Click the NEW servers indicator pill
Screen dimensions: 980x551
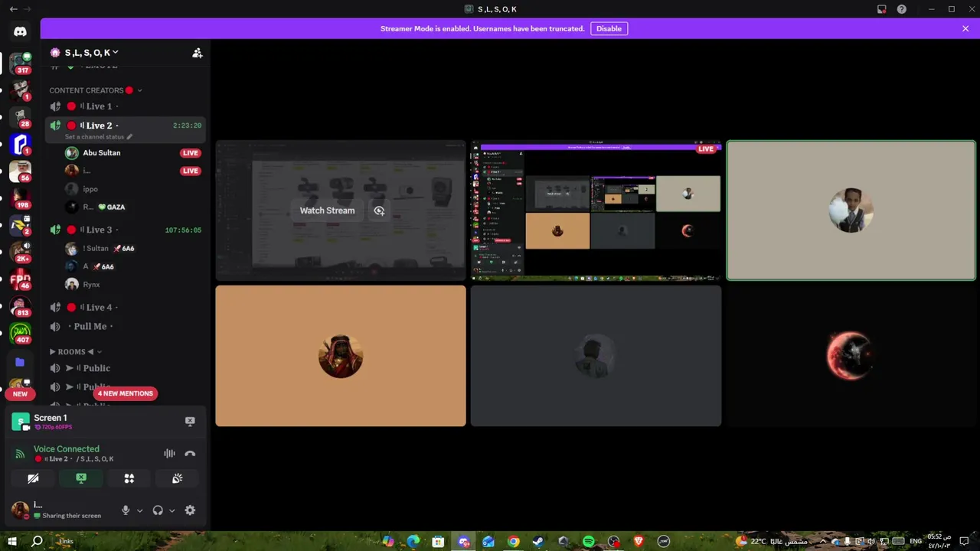(20, 394)
